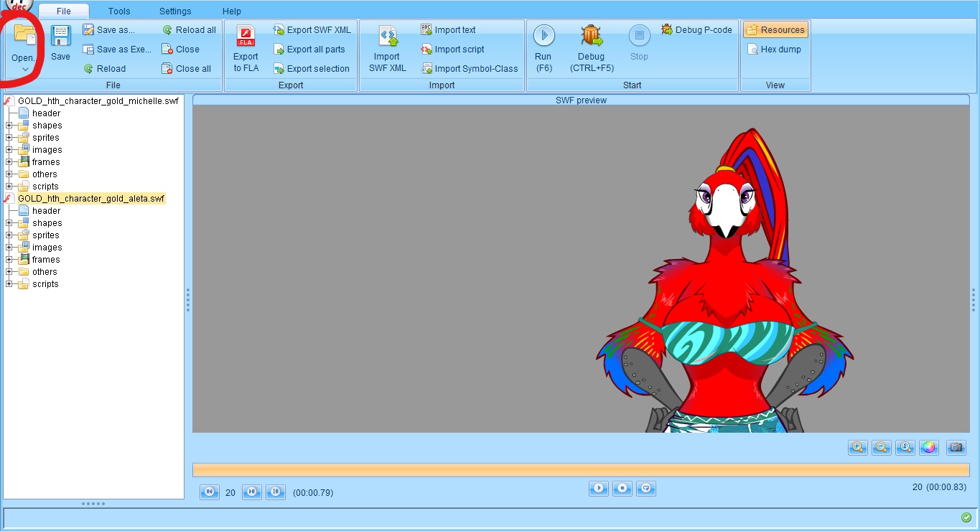Click the goto frame button
The width and height of the screenshot is (980, 531).
click(276, 492)
